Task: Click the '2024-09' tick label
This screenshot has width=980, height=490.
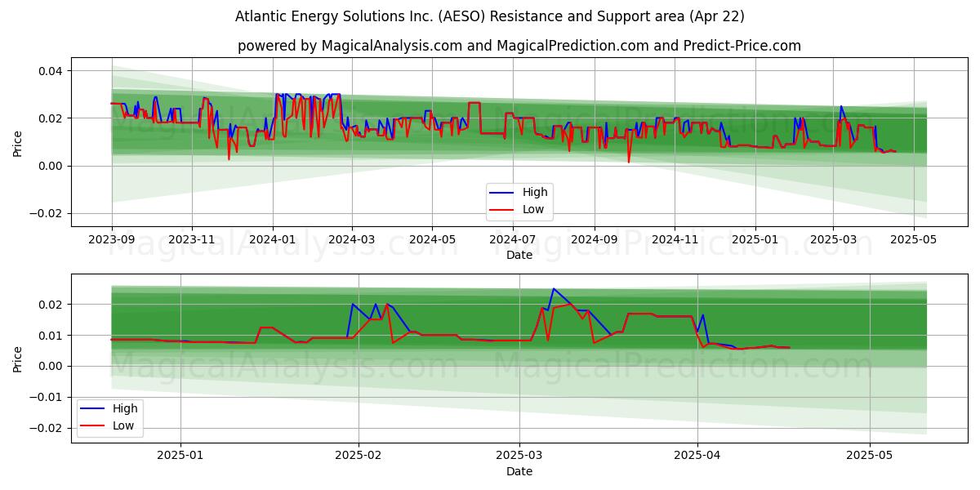Action: pyautogui.click(x=594, y=239)
